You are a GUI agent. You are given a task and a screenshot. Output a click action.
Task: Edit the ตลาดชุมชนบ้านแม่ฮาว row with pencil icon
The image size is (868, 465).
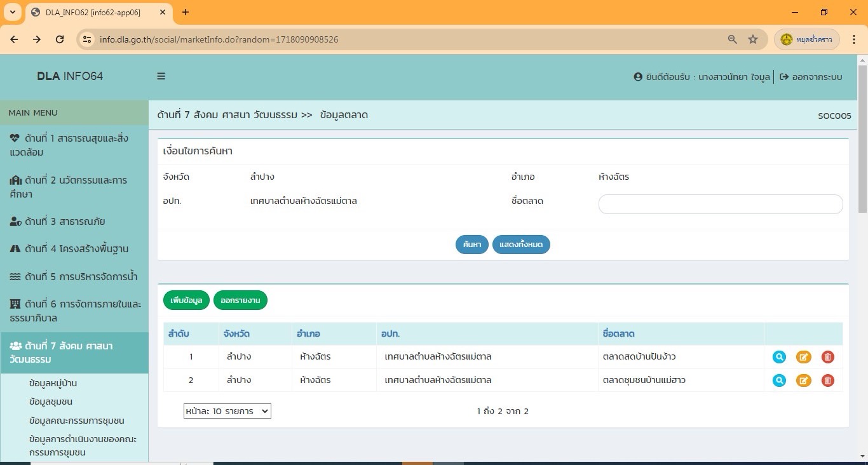point(803,381)
